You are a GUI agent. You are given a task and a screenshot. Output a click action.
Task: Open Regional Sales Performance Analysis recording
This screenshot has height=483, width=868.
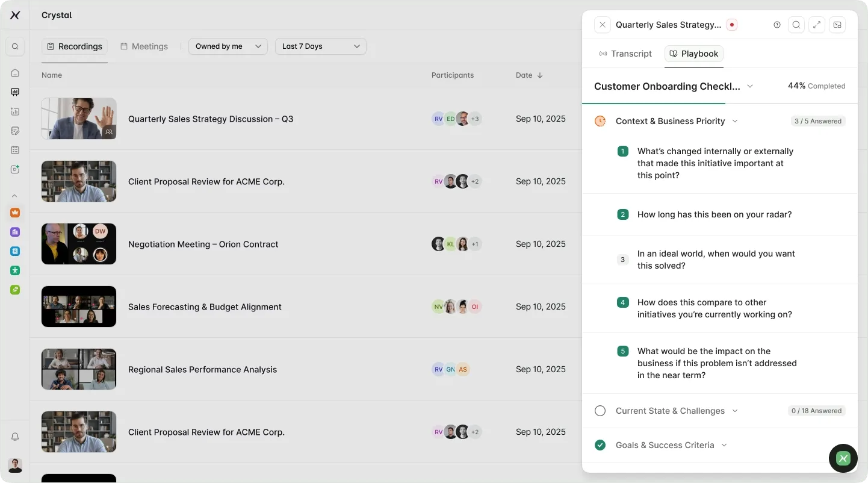tap(203, 369)
